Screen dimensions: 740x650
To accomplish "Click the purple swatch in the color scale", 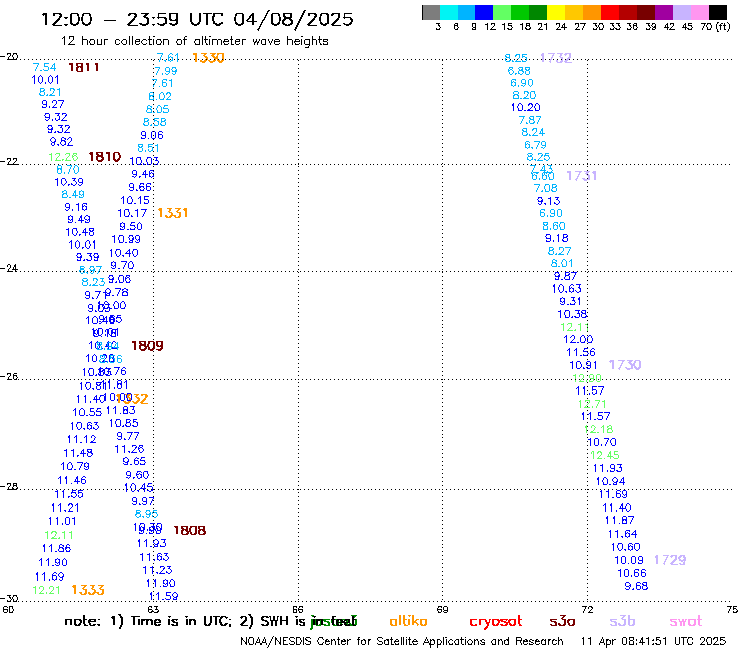I will point(664,12).
